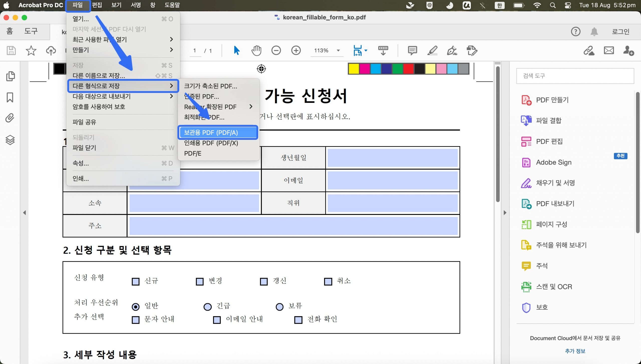Screen dimensions: 641x364
Task: Click the Sign document pen icon
Action: click(452, 51)
